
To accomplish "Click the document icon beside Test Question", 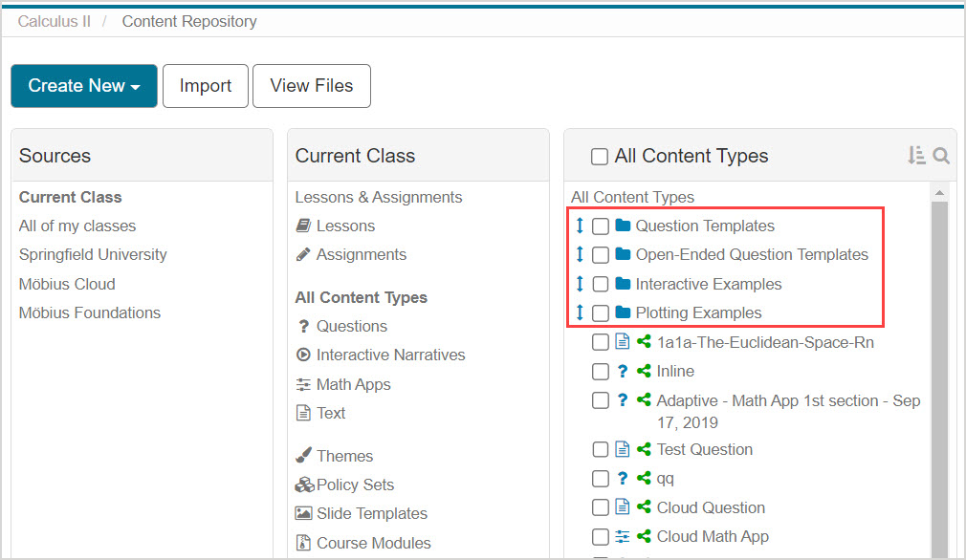I will click(623, 450).
